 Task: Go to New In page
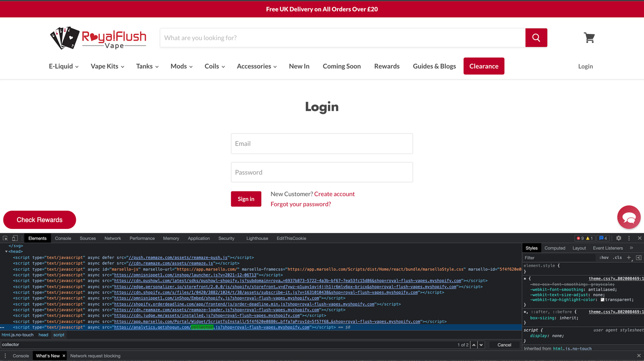tap(299, 66)
